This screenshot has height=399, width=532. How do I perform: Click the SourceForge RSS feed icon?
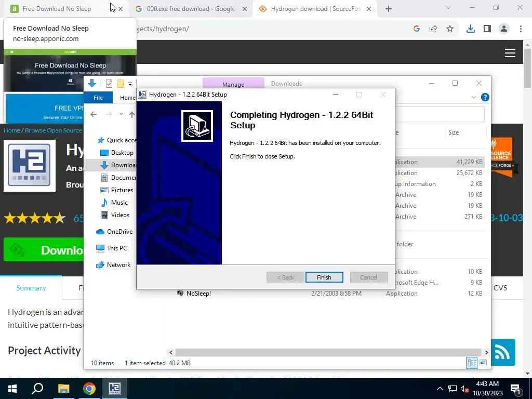click(503, 353)
